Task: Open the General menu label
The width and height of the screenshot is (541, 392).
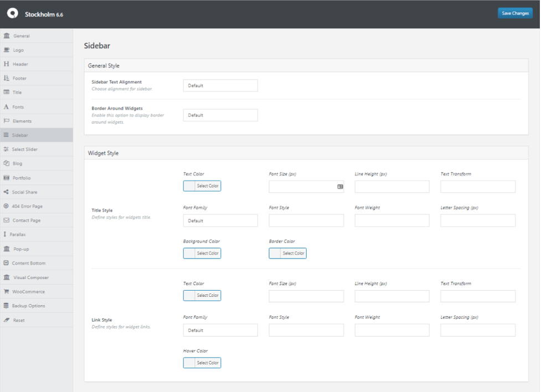Action: point(22,36)
